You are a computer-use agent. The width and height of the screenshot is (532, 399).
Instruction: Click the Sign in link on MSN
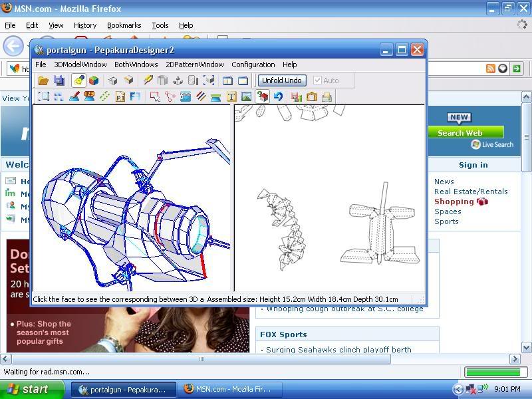click(x=473, y=165)
